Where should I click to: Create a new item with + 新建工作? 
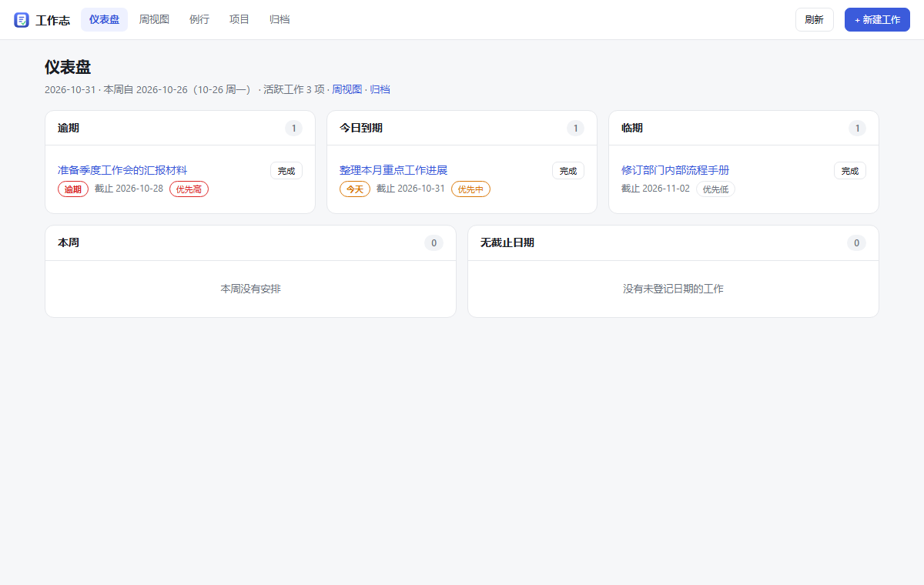pos(877,19)
